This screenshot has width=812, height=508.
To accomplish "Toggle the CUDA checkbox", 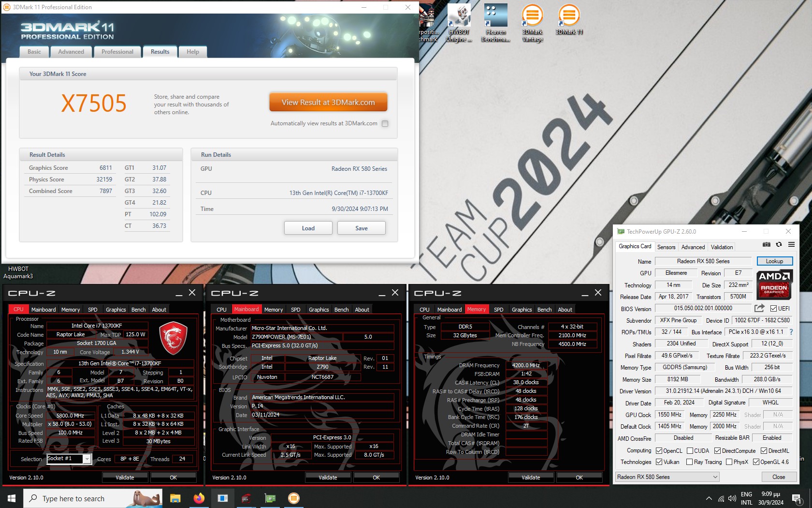I will pos(690,450).
